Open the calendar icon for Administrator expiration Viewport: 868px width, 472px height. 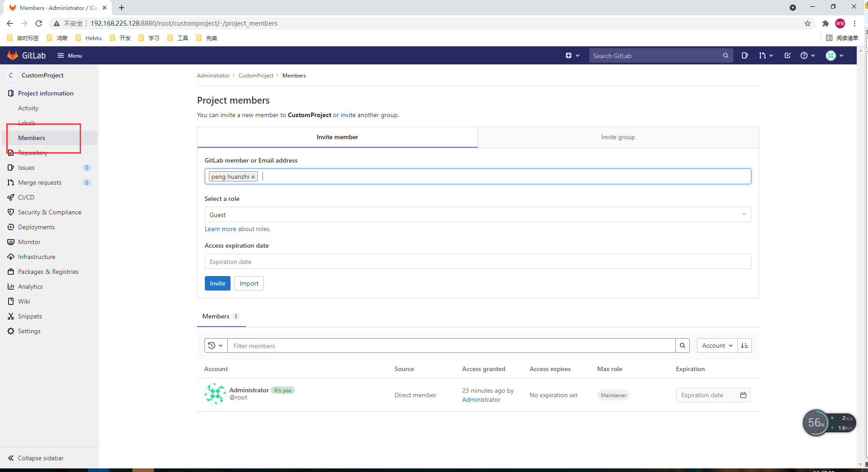click(x=743, y=395)
